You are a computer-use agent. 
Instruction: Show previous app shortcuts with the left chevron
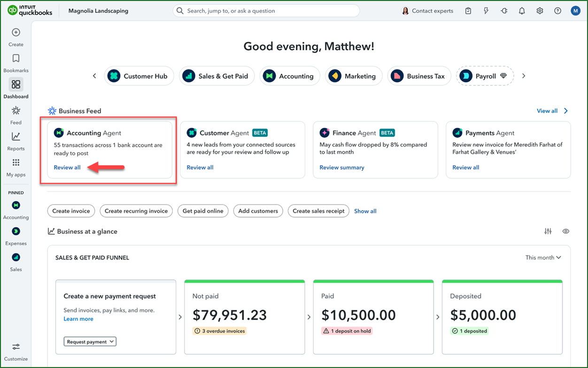click(94, 76)
